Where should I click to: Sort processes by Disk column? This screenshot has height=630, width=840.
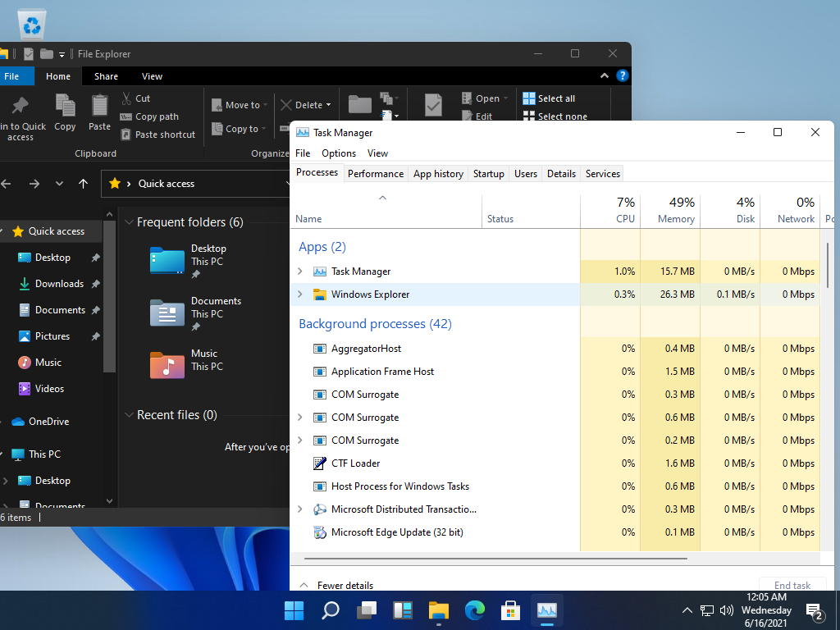731,211
